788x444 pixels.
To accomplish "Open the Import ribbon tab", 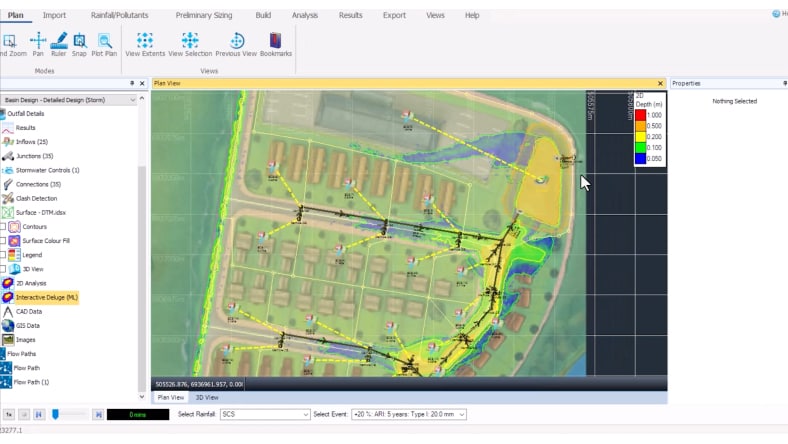I will coord(54,15).
